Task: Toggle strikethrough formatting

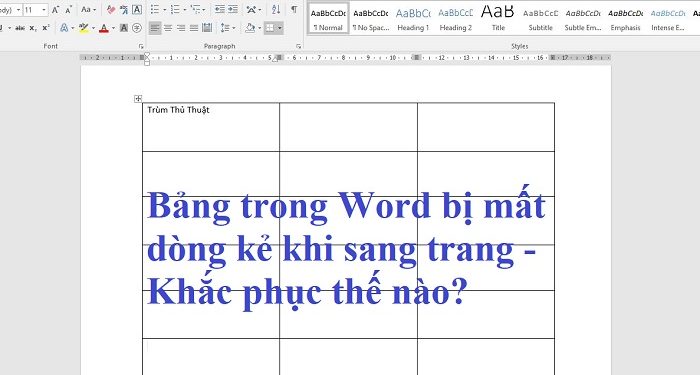Action: tap(20, 28)
